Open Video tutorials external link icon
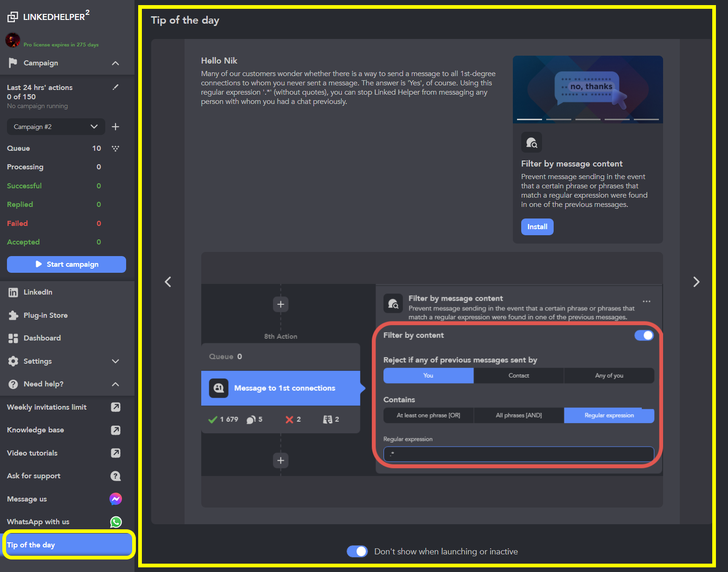728x572 pixels. (116, 453)
